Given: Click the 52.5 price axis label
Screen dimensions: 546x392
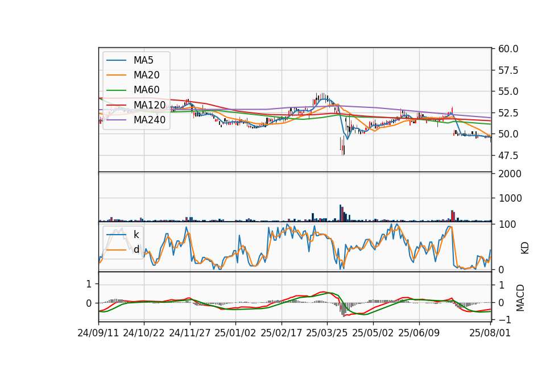Looking at the screenshot, I should click(508, 113).
